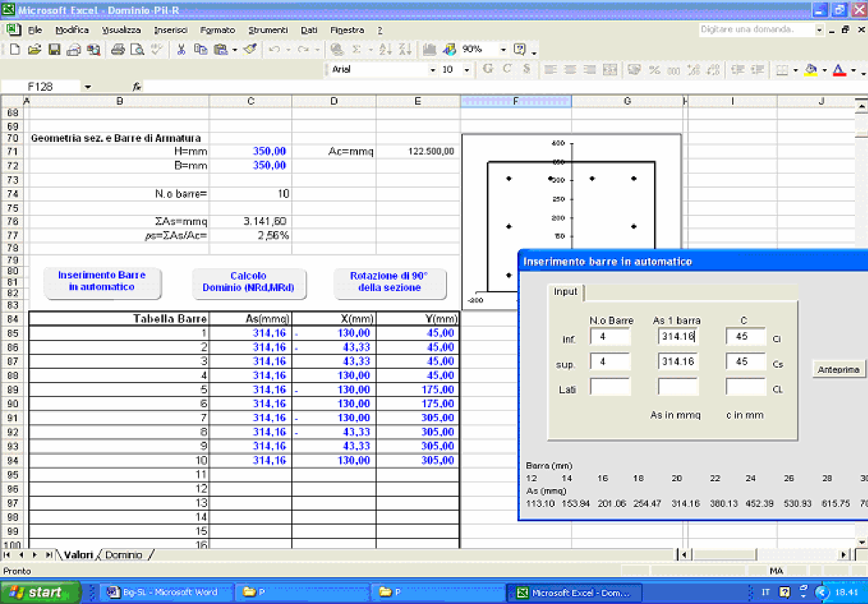Insert hyperlink using the globe icon

pos(337,49)
